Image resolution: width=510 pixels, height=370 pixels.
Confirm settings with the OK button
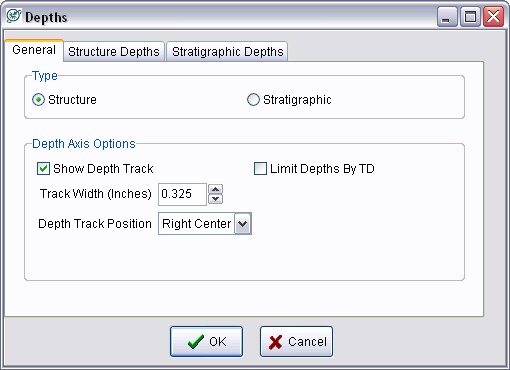(x=206, y=342)
